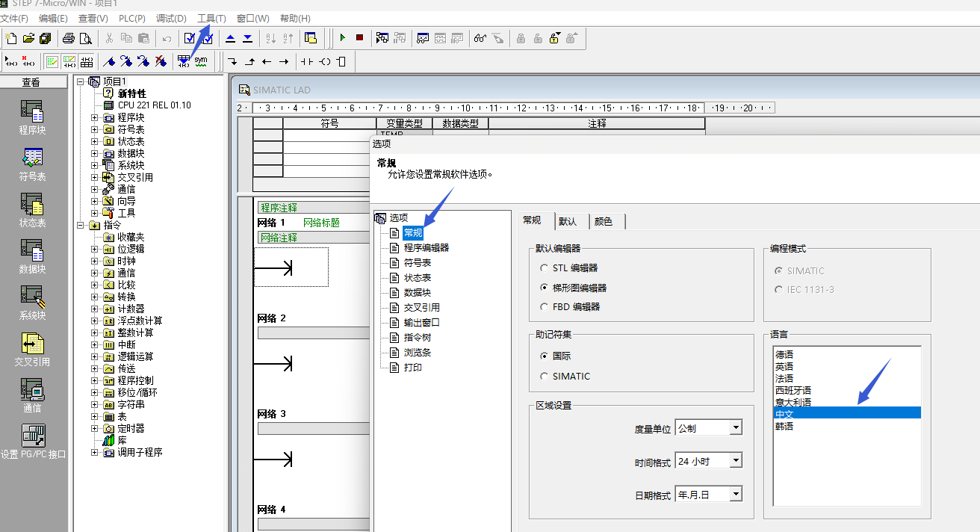This screenshot has width=980, height=532.
Task: Collapse the 指令 tree node
Action: (x=81, y=225)
